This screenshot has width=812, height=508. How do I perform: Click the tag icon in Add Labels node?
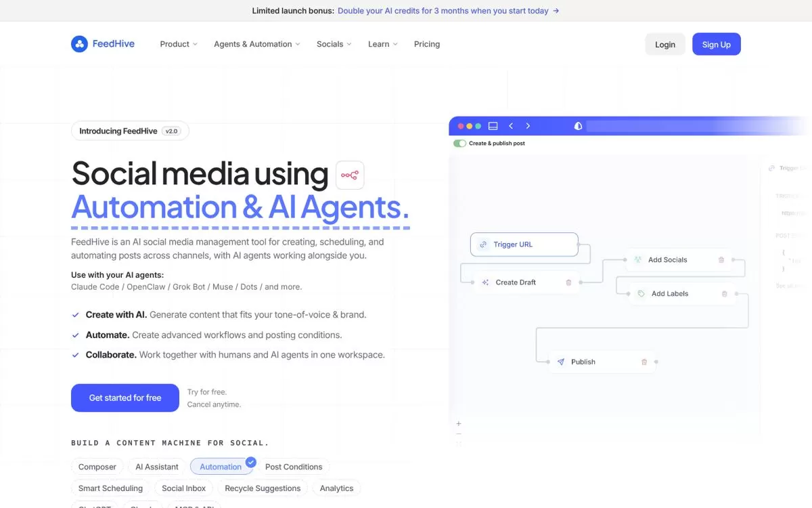coord(641,294)
